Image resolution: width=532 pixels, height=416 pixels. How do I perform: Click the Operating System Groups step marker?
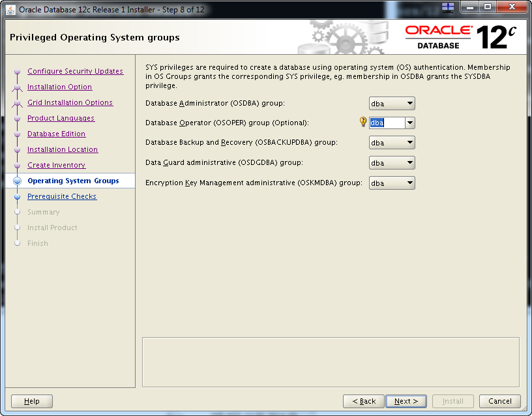[18, 181]
